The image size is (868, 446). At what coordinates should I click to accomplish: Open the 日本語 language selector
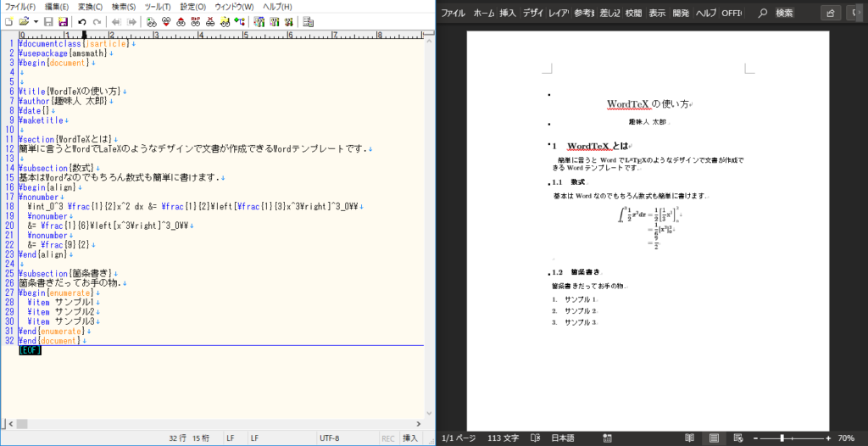(563, 438)
